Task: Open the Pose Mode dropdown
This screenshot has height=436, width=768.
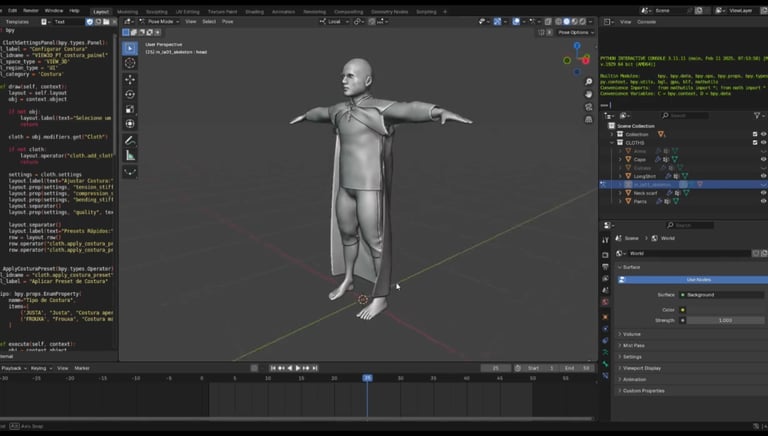Action: click(x=159, y=22)
